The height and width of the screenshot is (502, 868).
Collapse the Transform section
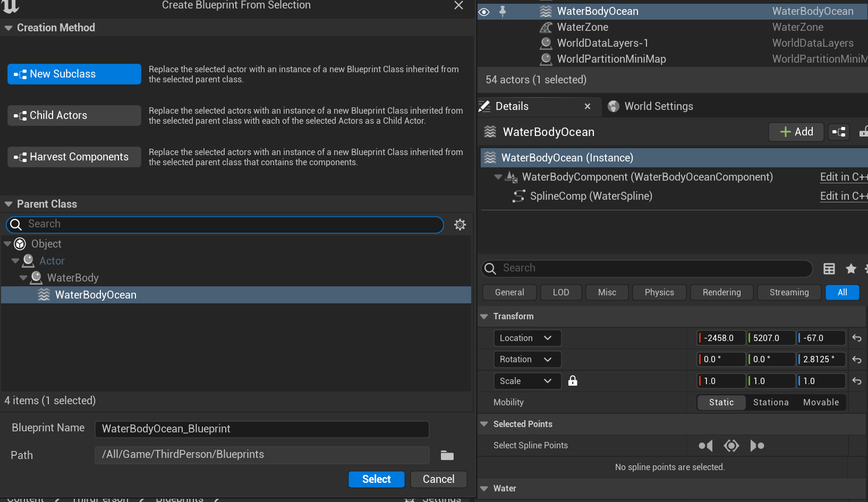click(x=484, y=316)
